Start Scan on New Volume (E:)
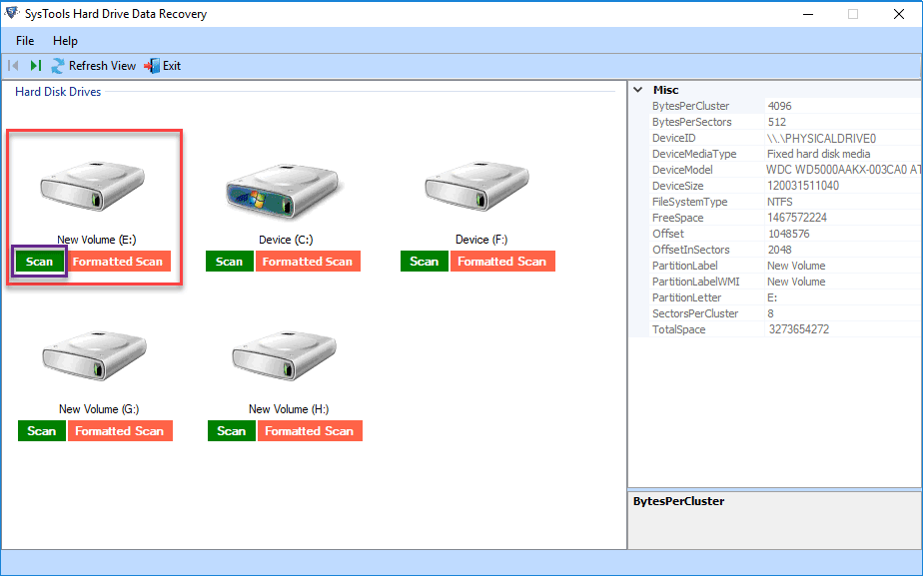 tap(40, 262)
